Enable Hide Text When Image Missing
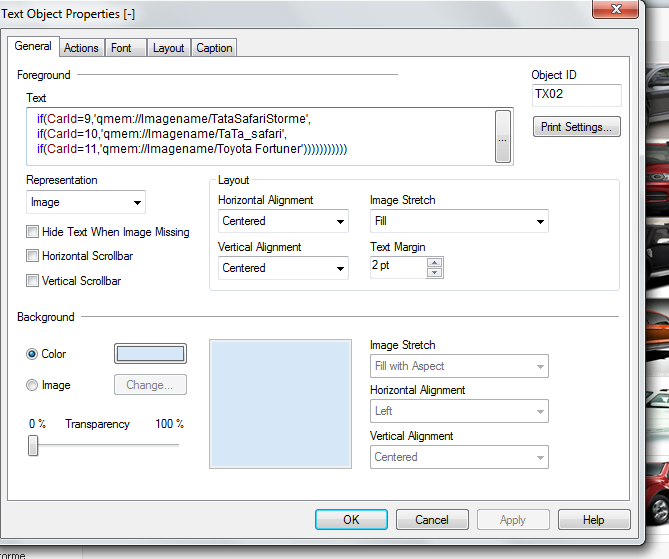 pyautogui.click(x=32, y=232)
